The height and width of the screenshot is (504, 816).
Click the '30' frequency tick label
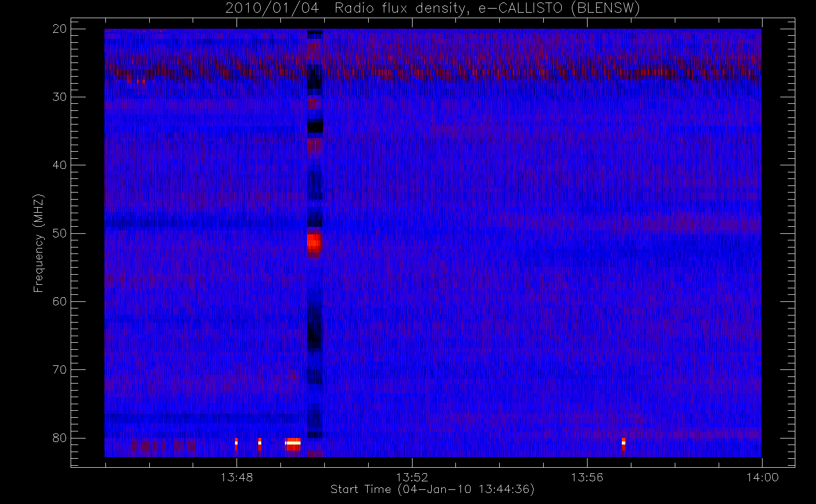[x=60, y=97]
